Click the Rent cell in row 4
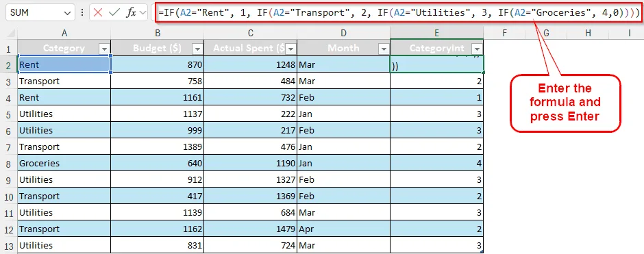The height and width of the screenshot is (254, 644). tap(64, 97)
